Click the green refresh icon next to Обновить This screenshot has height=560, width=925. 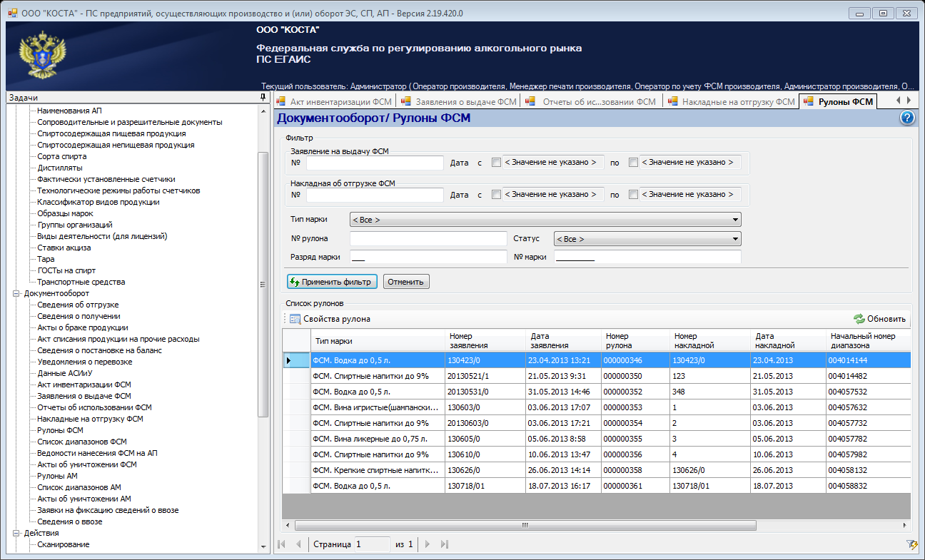(859, 319)
